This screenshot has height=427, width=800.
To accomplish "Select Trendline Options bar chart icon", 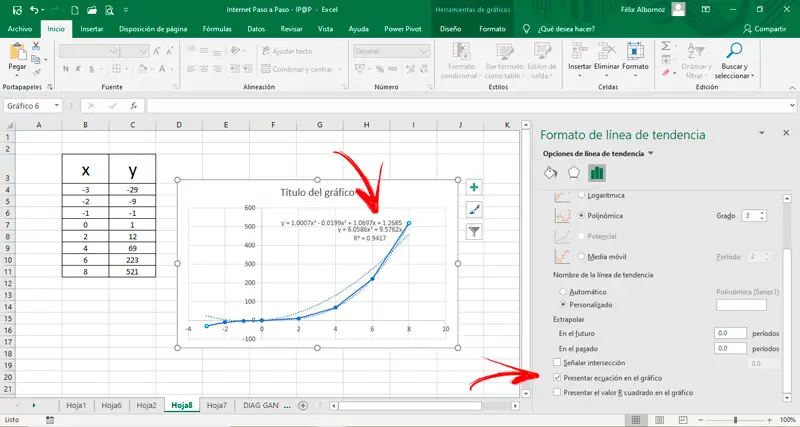I will coord(597,173).
